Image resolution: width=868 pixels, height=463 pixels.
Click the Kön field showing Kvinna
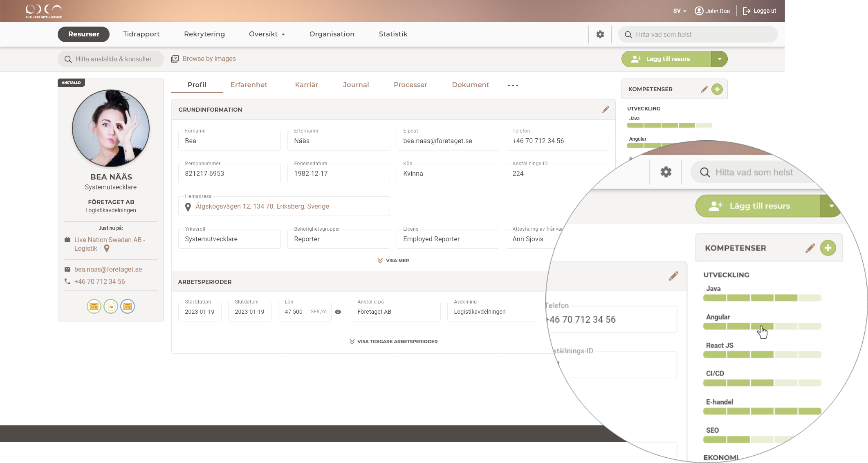coord(448,173)
